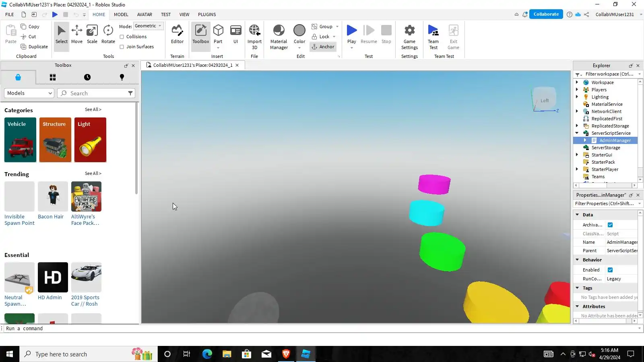Open the Toolbox Inventory grid tab

click(53, 77)
